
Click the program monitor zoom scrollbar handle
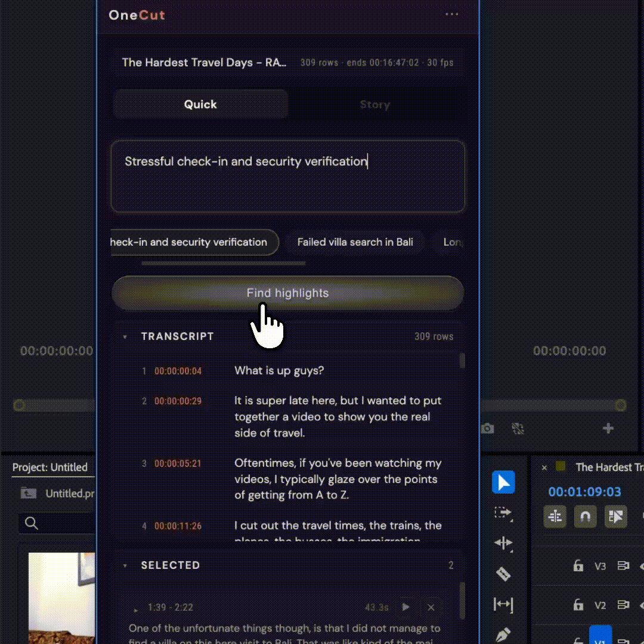(x=621, y=405)
